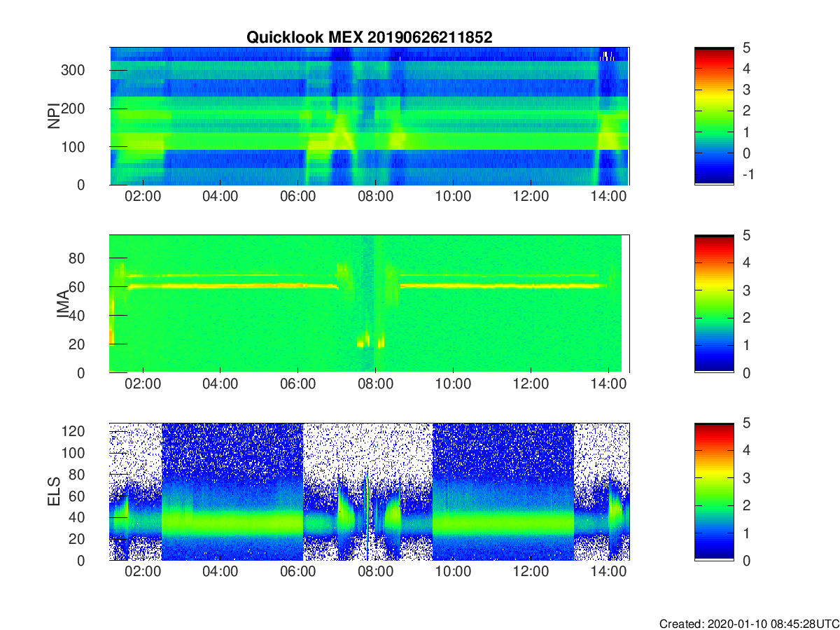Screen dimensions: 840x630
Task: Click the 5 tick on NPI colorbar
Action: click(x=745, y=48)
